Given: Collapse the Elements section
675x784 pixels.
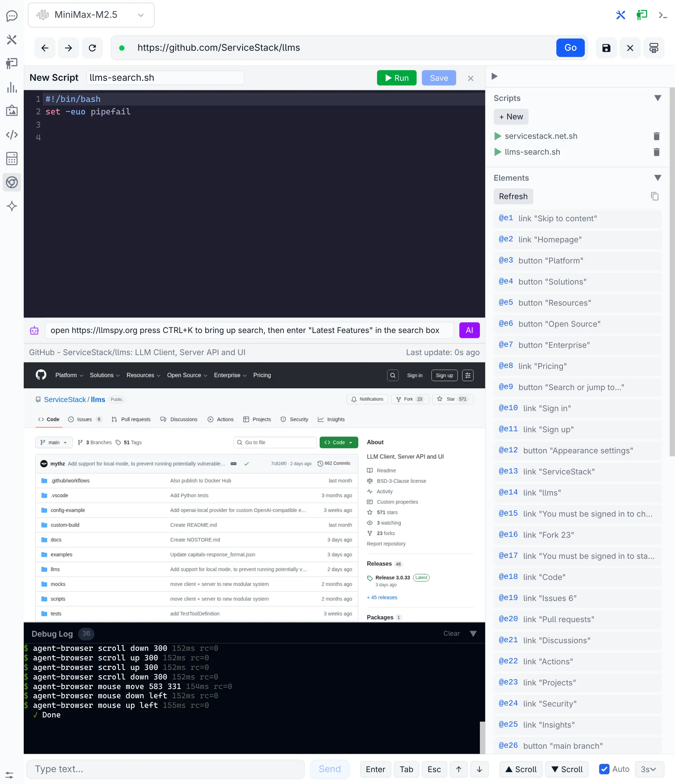Looking at the screenshot, I should click(658, 178).
